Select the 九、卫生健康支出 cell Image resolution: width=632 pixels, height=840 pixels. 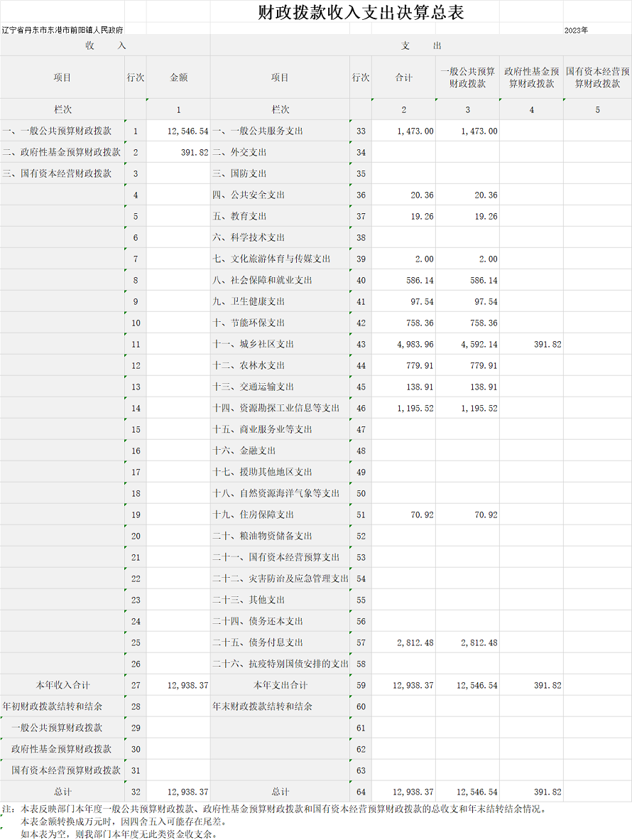280,301
